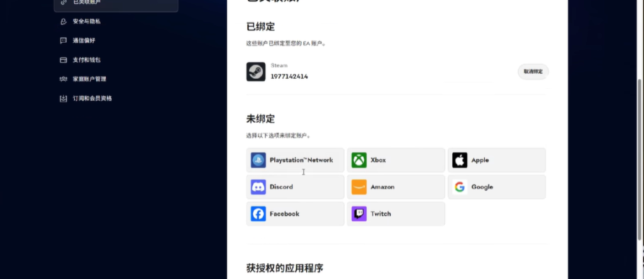644x279 pixels.
Task: Click the 这些账户已绑定至您的 EA 账户 text
Action: 286,43
